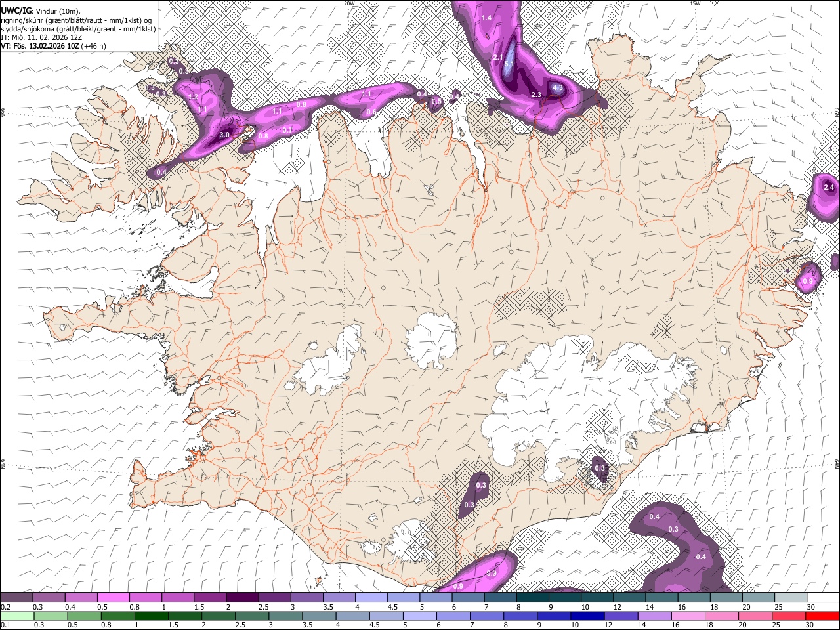Click the 15W longitude label
The image size is (840, 630).
click(694, 3)
